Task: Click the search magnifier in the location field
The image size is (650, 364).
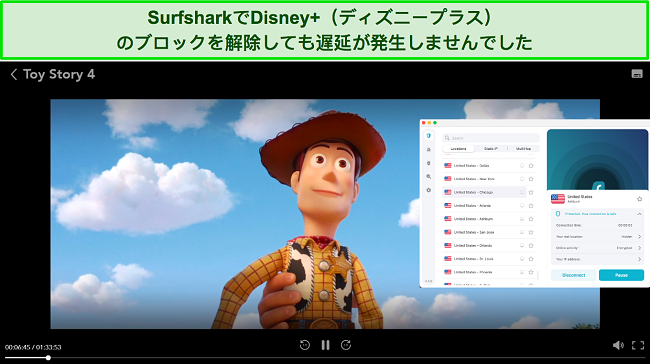Action: coord(447,138)
